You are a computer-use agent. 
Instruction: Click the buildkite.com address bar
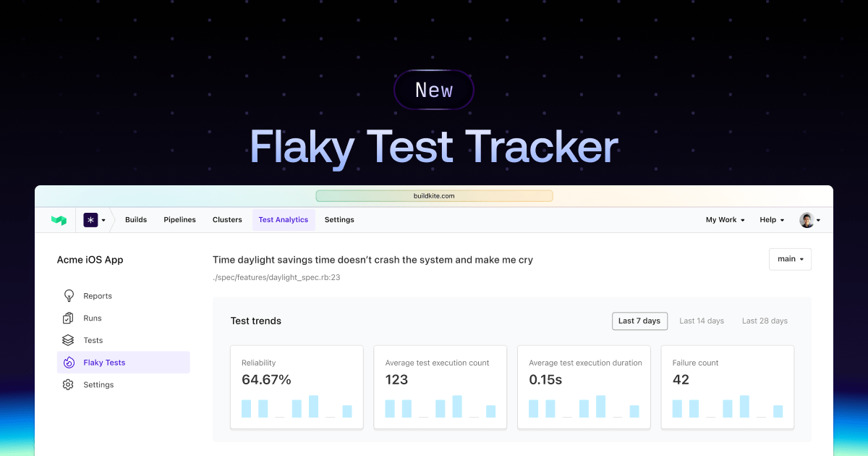point(434,195)
